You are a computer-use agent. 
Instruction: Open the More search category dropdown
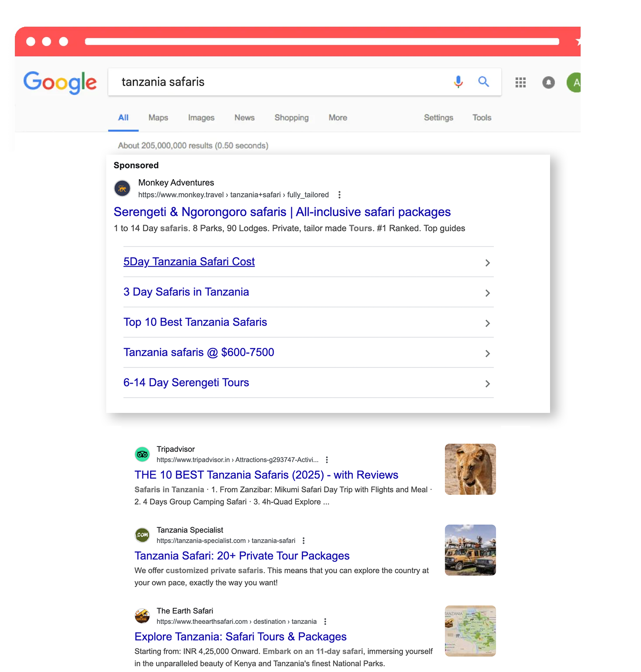pos(338,118)
